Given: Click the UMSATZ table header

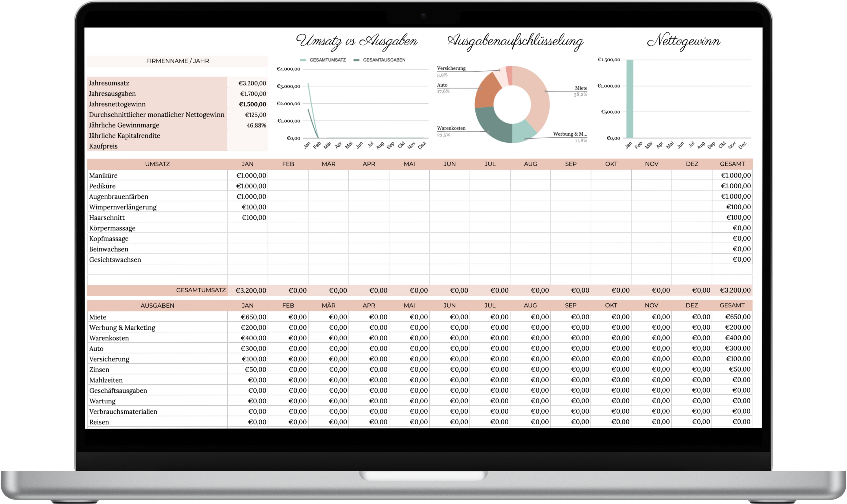Looking at the screenshot, I should [157, 164].
